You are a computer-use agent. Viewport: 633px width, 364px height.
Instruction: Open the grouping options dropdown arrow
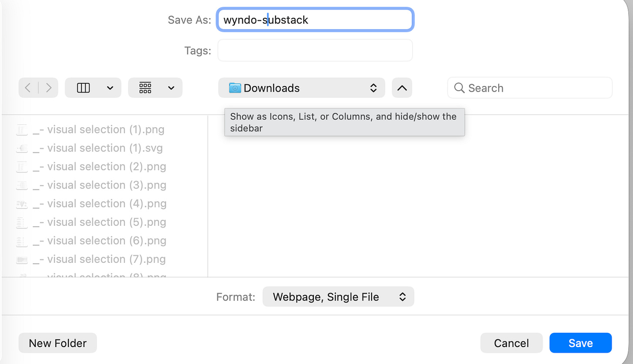[x=171, y=88]
